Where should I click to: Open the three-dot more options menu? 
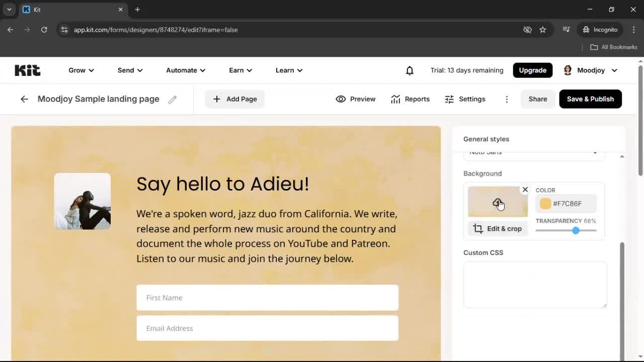click(x=507, y=99)
